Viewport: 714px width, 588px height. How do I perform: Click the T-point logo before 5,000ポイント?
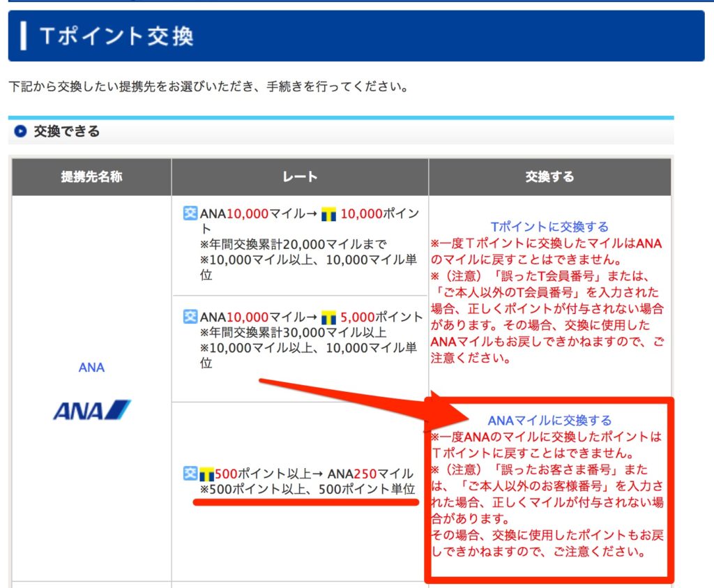click(329, 317)
